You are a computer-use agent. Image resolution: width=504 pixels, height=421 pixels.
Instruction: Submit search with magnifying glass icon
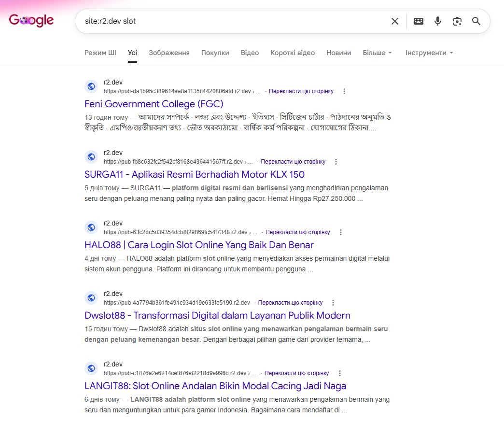click(x=476, y=21)
